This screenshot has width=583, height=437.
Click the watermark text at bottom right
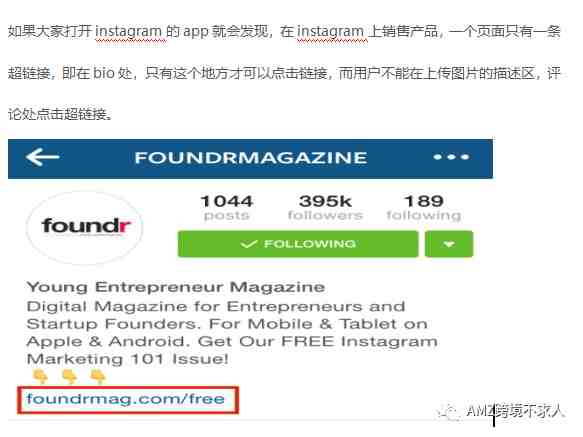515,411
